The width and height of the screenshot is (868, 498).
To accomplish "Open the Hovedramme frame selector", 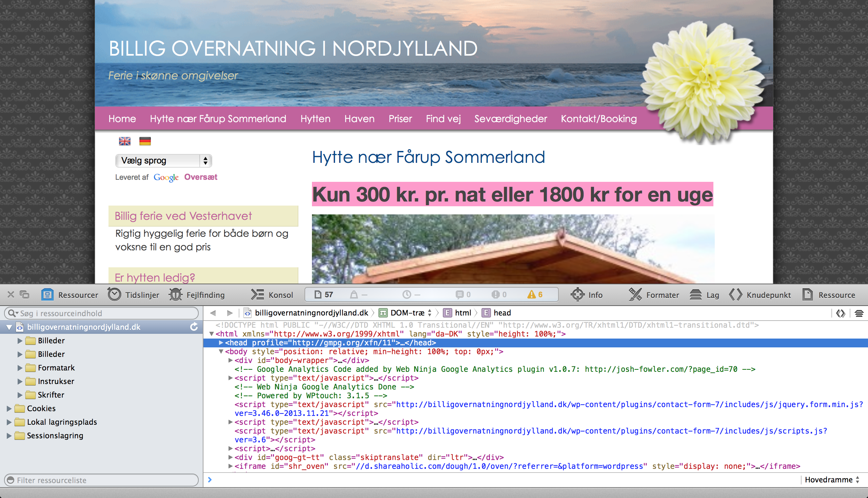I will pos(832,480).
